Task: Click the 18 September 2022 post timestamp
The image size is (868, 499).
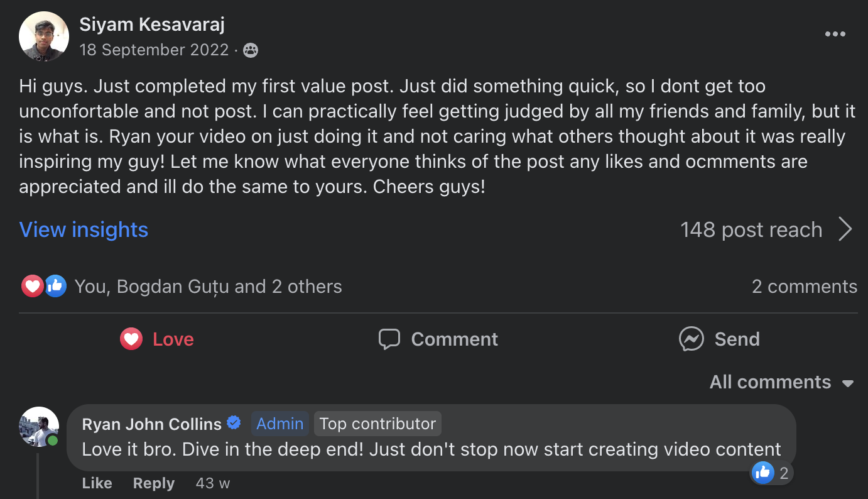Action: [x=154, y=50]
